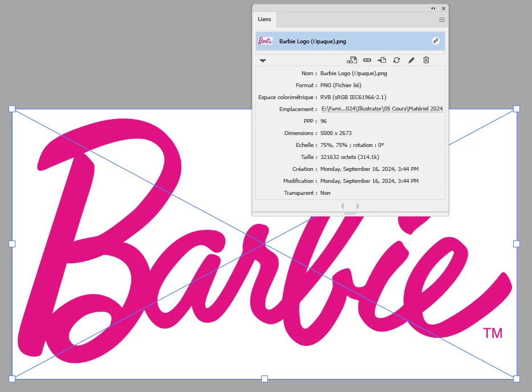Open the Emplacement file path link
The image size is (532, 392).
tap(382, 109)
